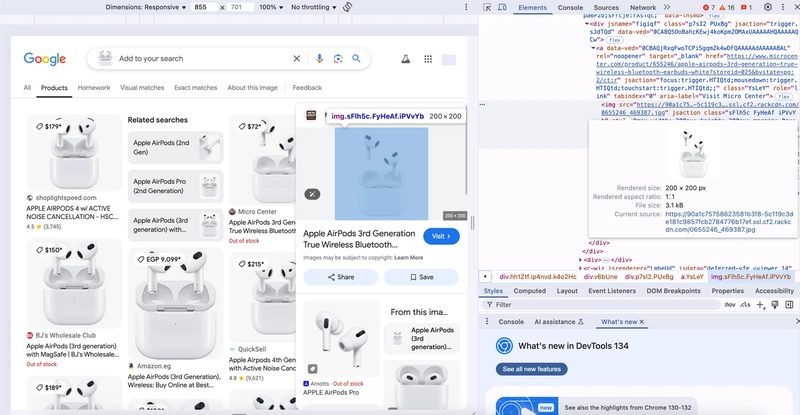Switch to the top Console panel tab
800x415 pixels.
[x=570, y=7]
